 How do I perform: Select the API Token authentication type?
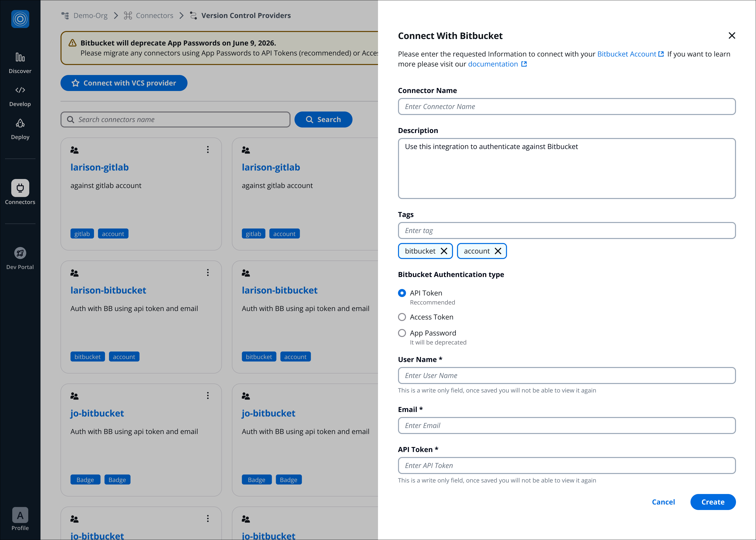coord(402,293)
